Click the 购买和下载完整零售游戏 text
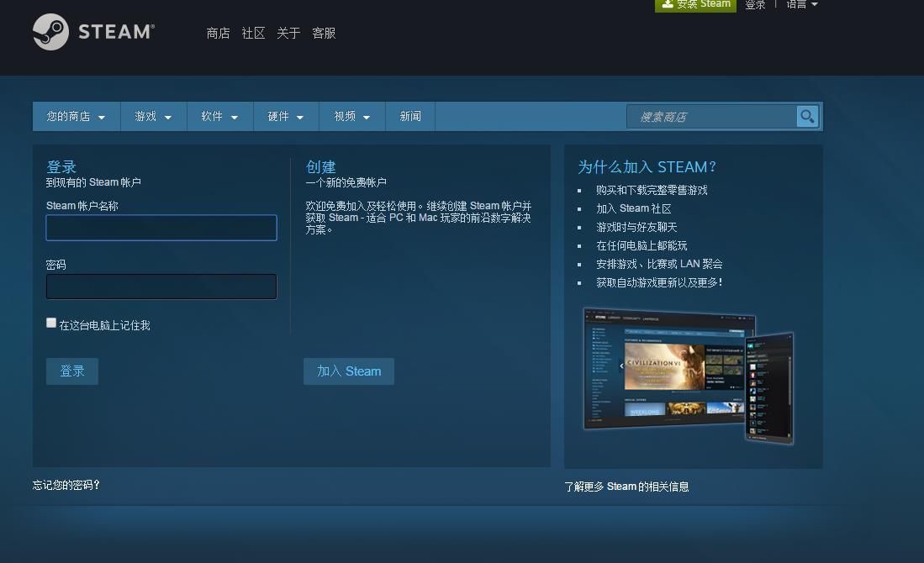Viewport: 924px width, 563px height. [x=652, y=190]
